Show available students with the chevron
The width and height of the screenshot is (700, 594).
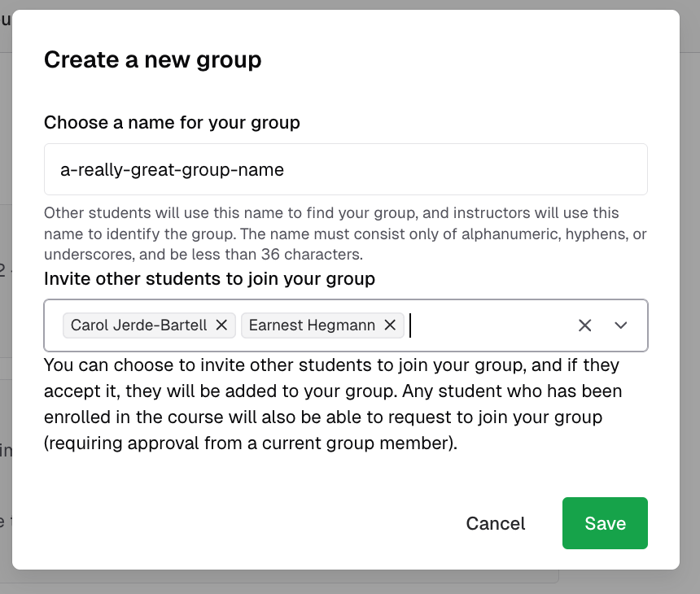[621, 325]
